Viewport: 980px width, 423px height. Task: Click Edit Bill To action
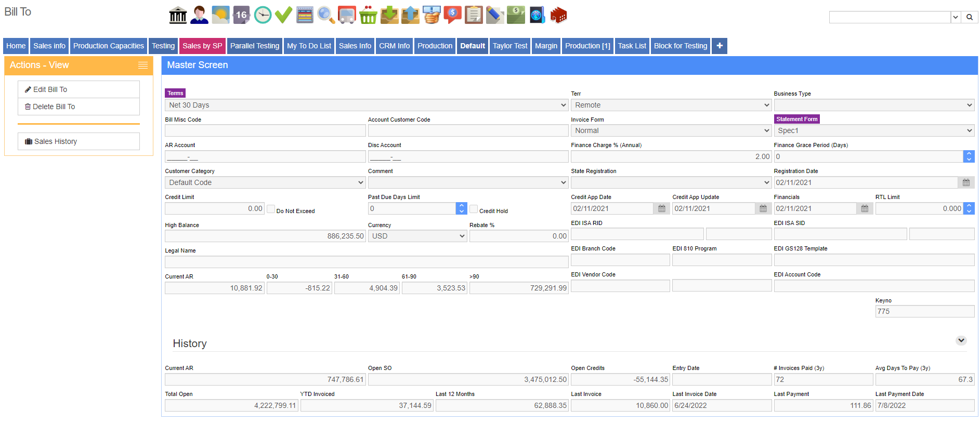click(79, 89)
